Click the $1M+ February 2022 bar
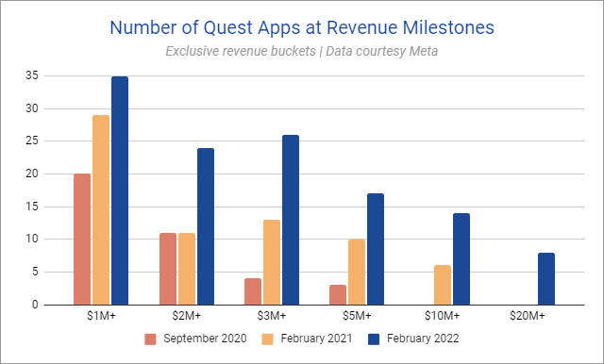The width and height of the screenshot is (604, 364). tap(120, 190)
